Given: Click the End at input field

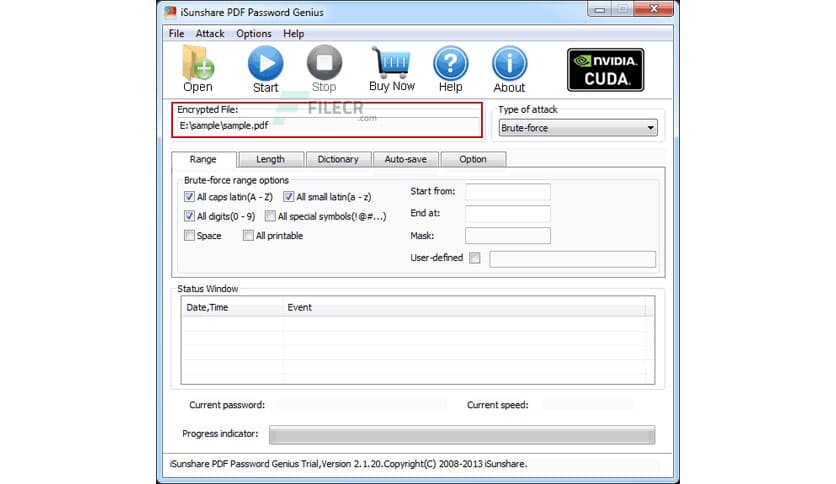Looking at the screenshot, I should click(508, 214).
